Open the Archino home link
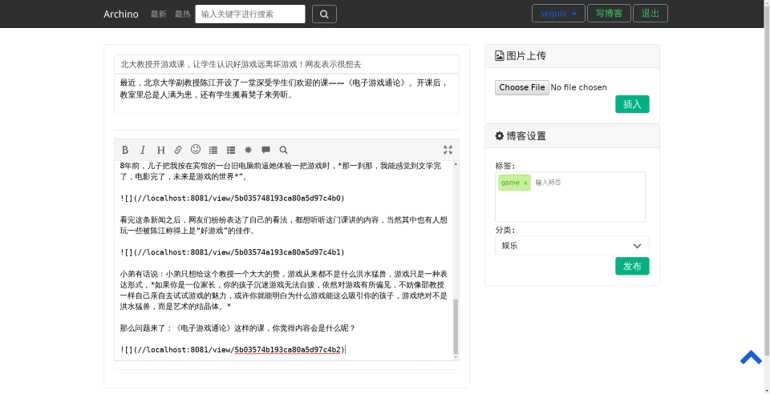770x394 pixels. [x=121, y=14]
